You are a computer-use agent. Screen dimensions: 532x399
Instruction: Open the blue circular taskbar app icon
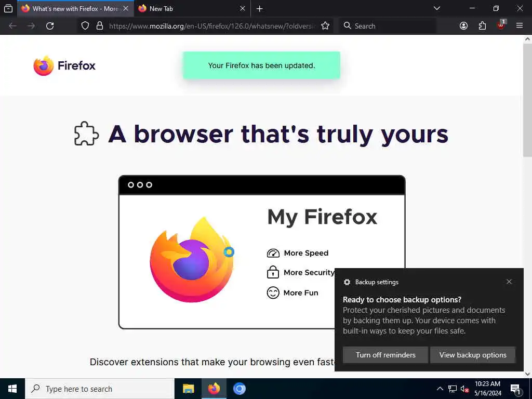(239, 389)
